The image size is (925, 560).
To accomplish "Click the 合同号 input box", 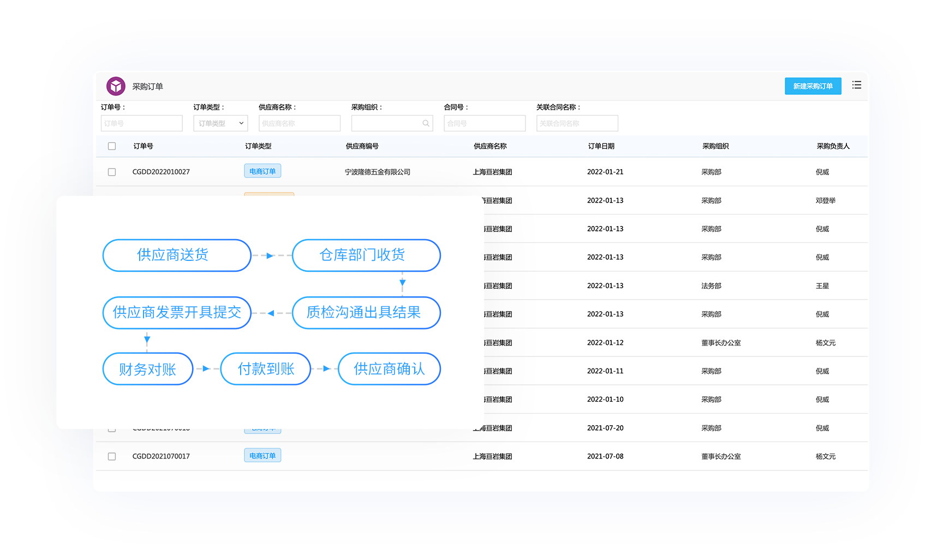I will click(x=485, y=123).
